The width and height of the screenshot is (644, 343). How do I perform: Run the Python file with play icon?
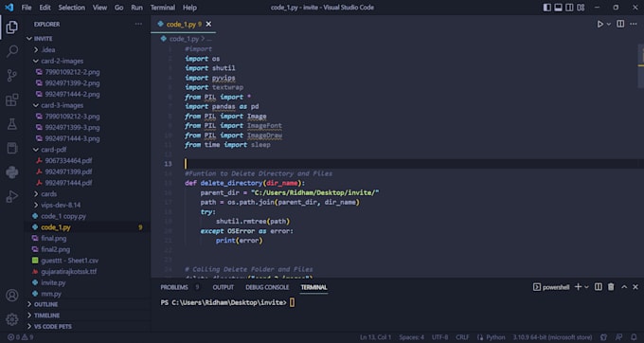tap(600, 25)
